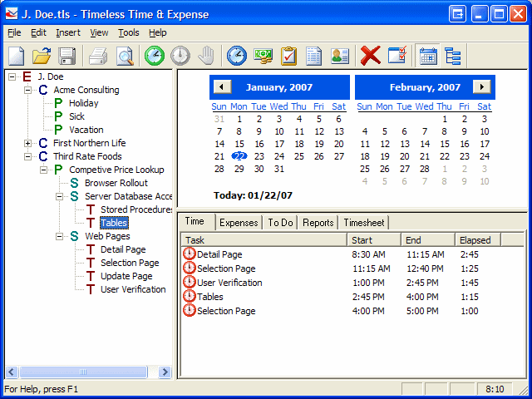Click the print preview magnifier icon
The image size is (532, 399).
pyautogui.click(x=125, y=57)
